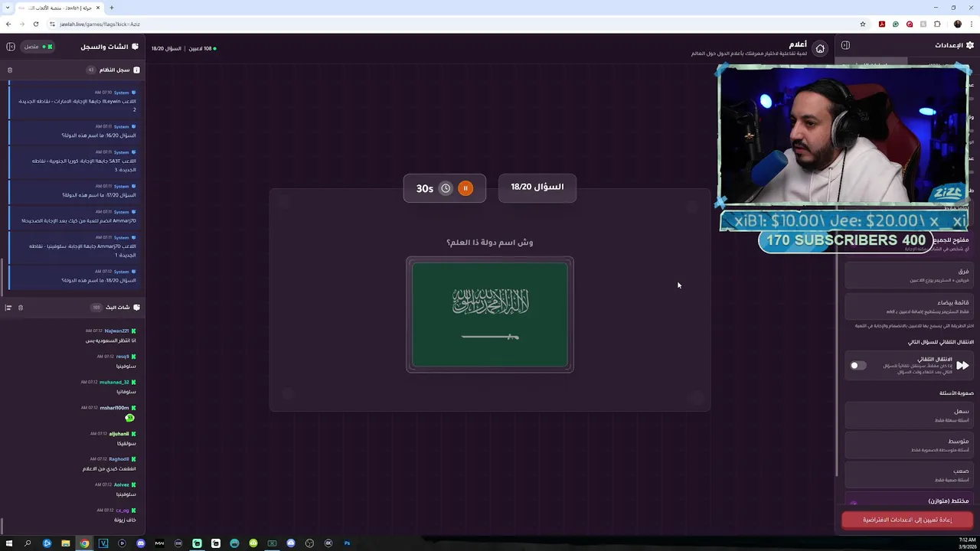Click Raghodli username in chat
980x551 pixels.
click(119, 459)
